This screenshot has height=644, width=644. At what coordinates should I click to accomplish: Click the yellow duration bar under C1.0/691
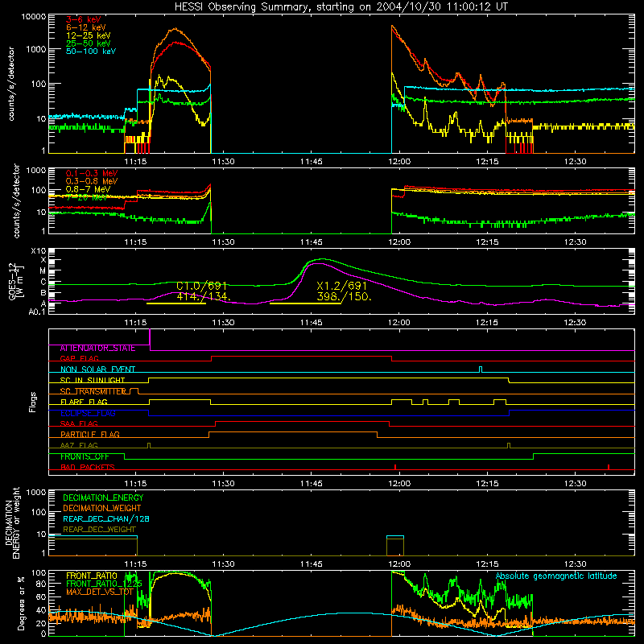tap(176, 303)
